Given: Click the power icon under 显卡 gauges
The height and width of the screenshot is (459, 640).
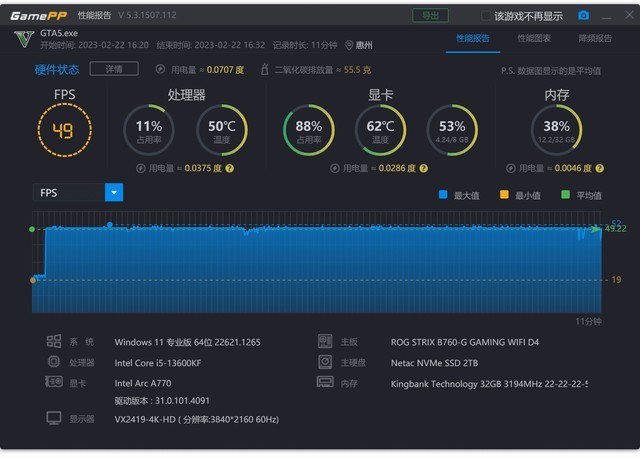Looking at the screenshot, I should 335,168.
